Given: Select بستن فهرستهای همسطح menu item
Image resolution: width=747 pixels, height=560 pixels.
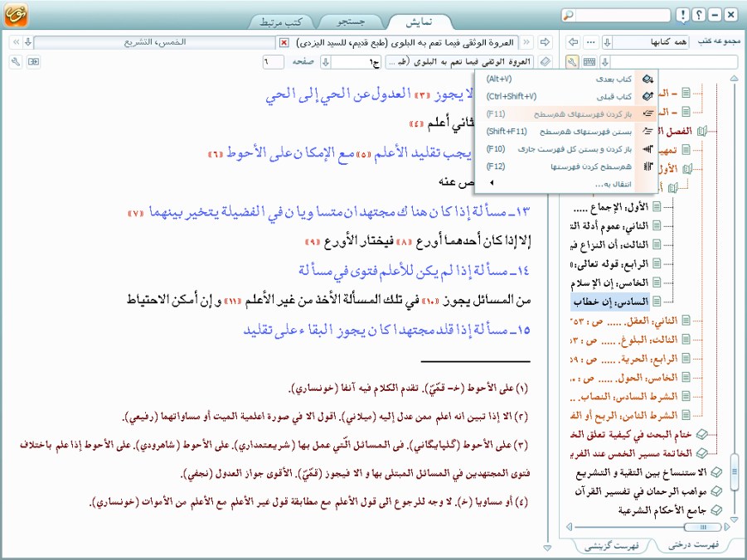Looking at the screenshot, I should coord(567,132).
